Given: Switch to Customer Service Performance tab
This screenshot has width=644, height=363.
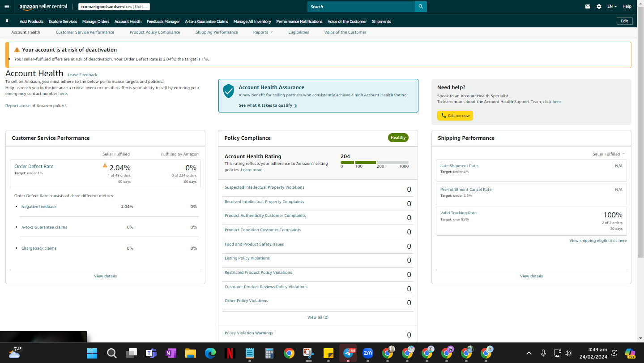Looking at the screenshot, I should click(85, 32).
